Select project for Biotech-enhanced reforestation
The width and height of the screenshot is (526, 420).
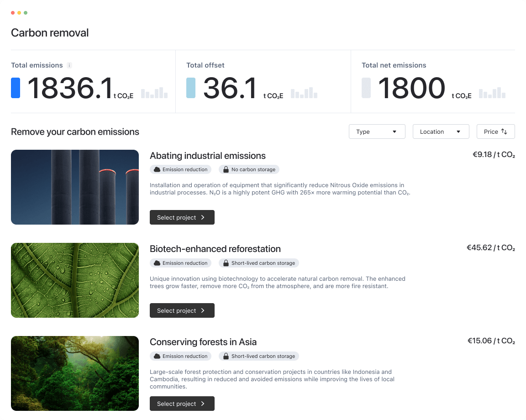(x=182, y=310)
